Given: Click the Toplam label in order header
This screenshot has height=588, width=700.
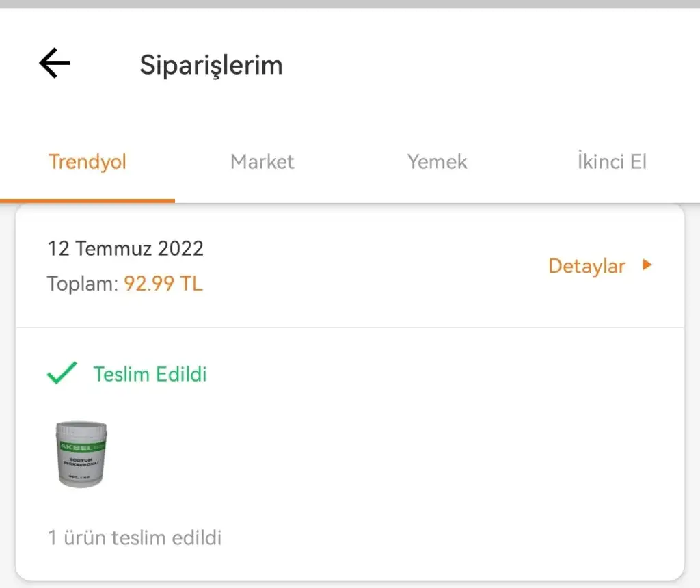Looking at the screenshot, I should click(x=82, y=283).
